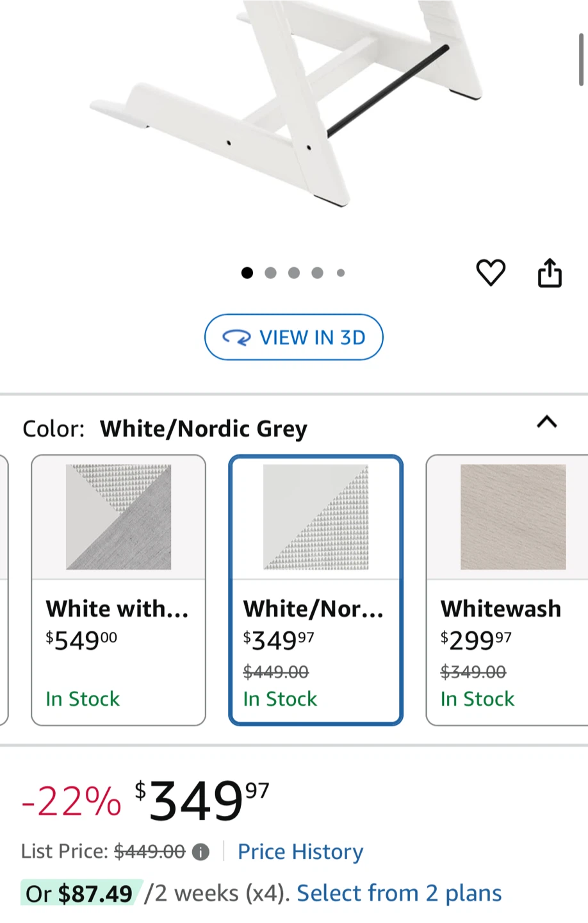Jump to second product image dot
This screenshot has width=588, height=923.
click(270, 273)
